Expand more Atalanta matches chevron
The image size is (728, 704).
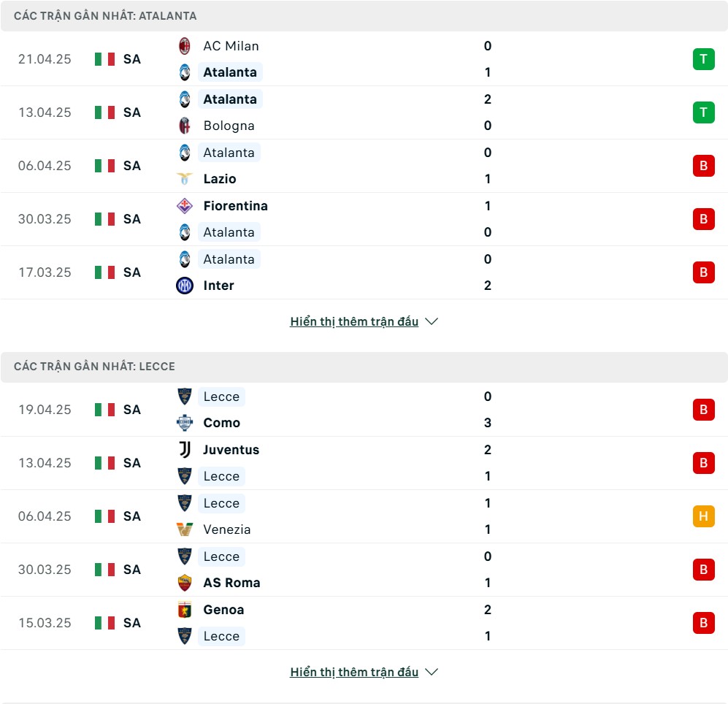432,321
